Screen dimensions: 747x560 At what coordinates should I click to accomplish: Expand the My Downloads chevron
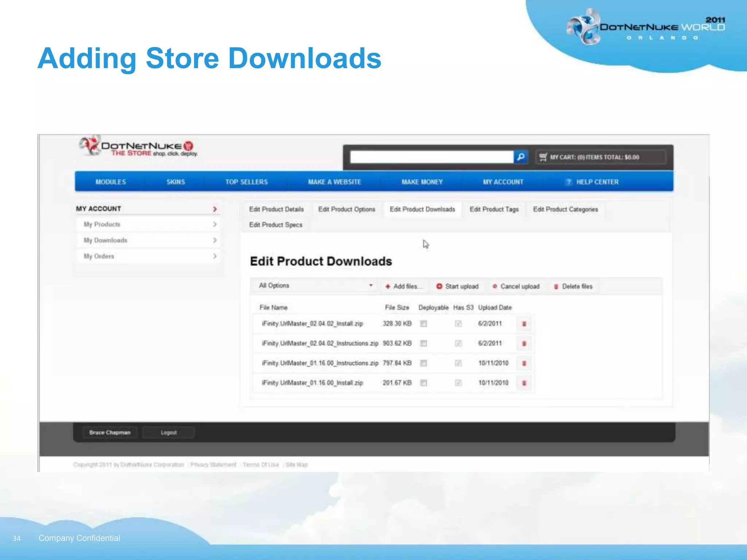(x=215, y=240)
